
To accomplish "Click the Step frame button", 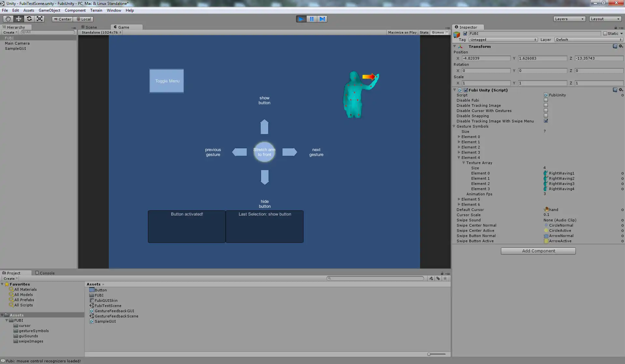I will 322,19.
